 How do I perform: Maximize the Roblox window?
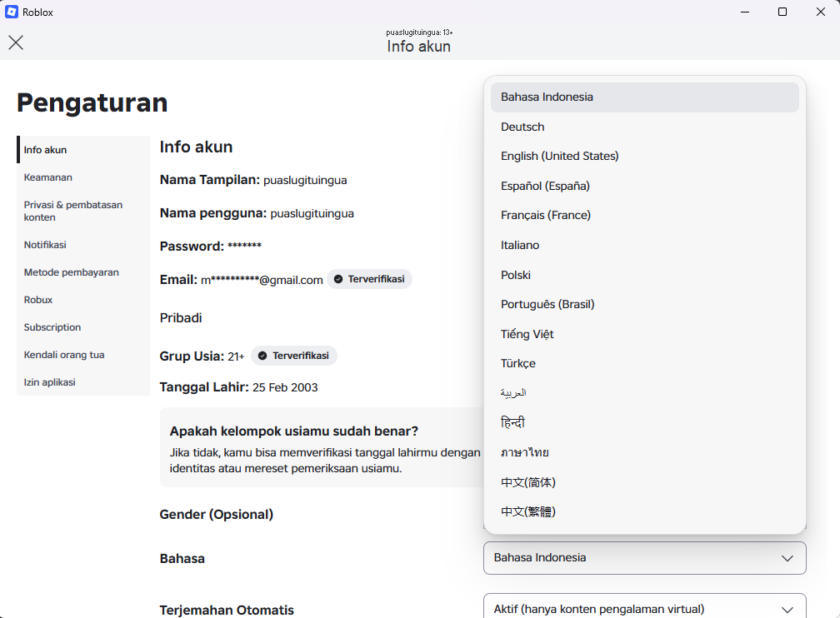coord(782,12)
